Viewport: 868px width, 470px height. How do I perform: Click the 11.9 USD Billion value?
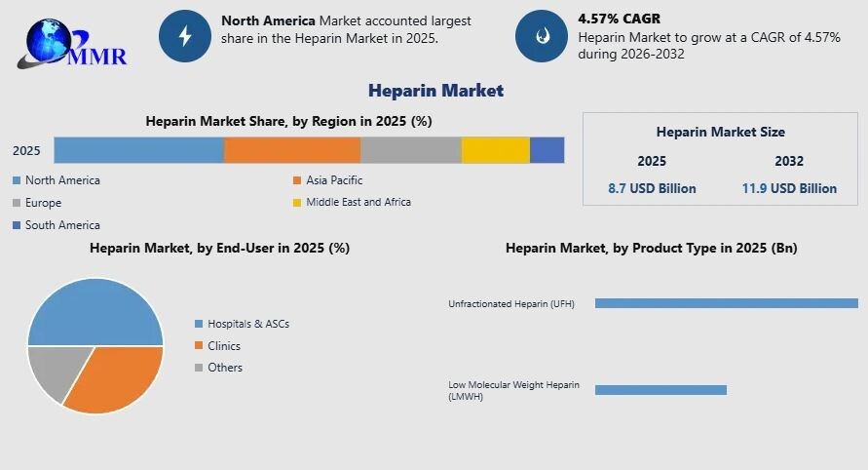[789, 188]
